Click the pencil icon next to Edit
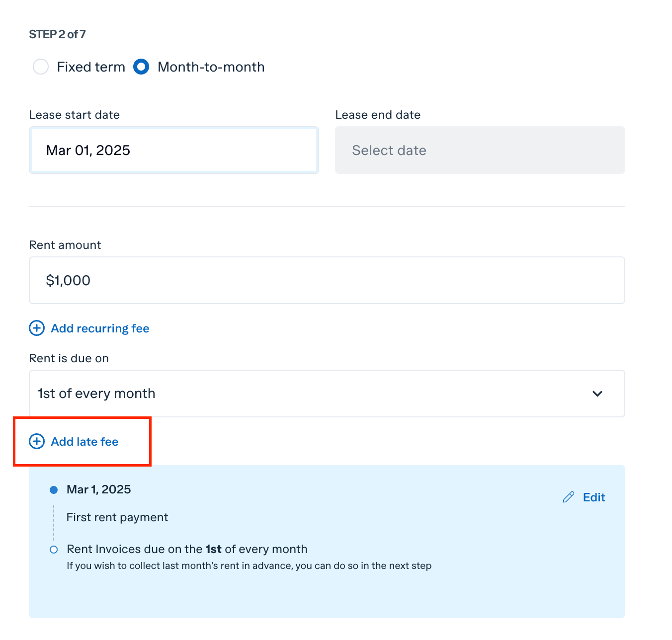The image size is (672, 640). [569, 497]
